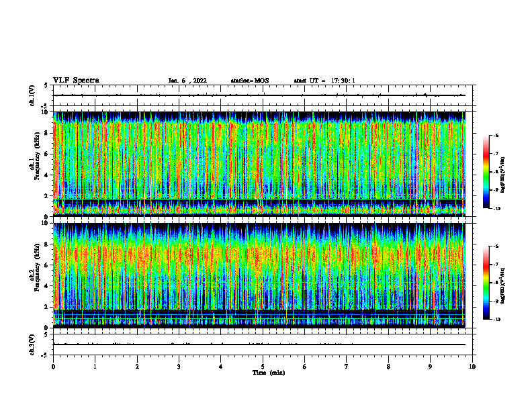Click the "5" tick on ch.1(V) axis
Viewport: 532px width, 411px height.
46,86
